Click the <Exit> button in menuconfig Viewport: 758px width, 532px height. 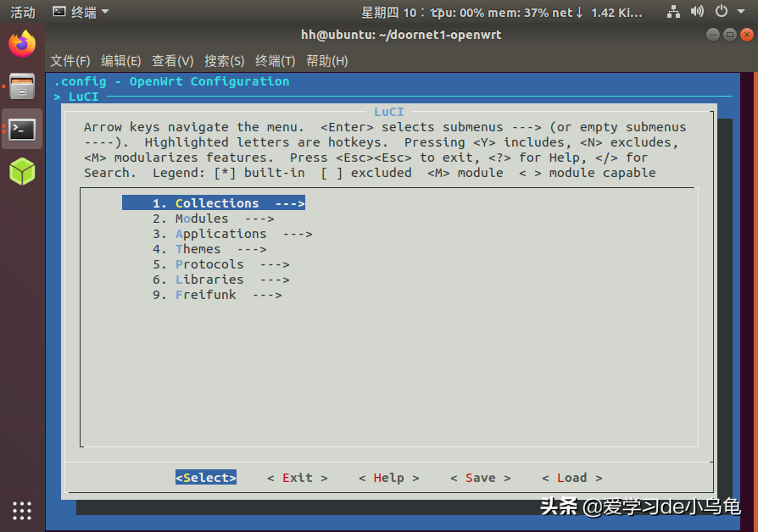coord(296,477)
